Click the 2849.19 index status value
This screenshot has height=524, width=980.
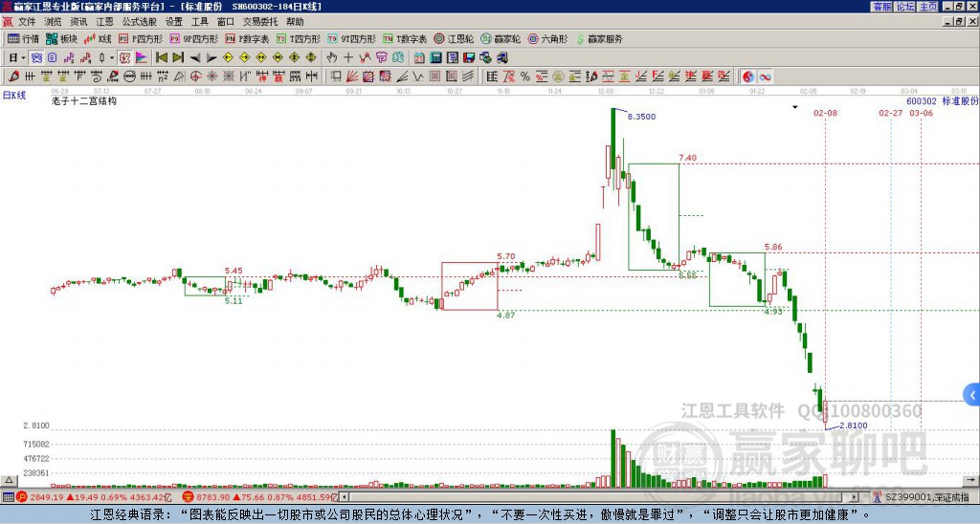[46, 497]
